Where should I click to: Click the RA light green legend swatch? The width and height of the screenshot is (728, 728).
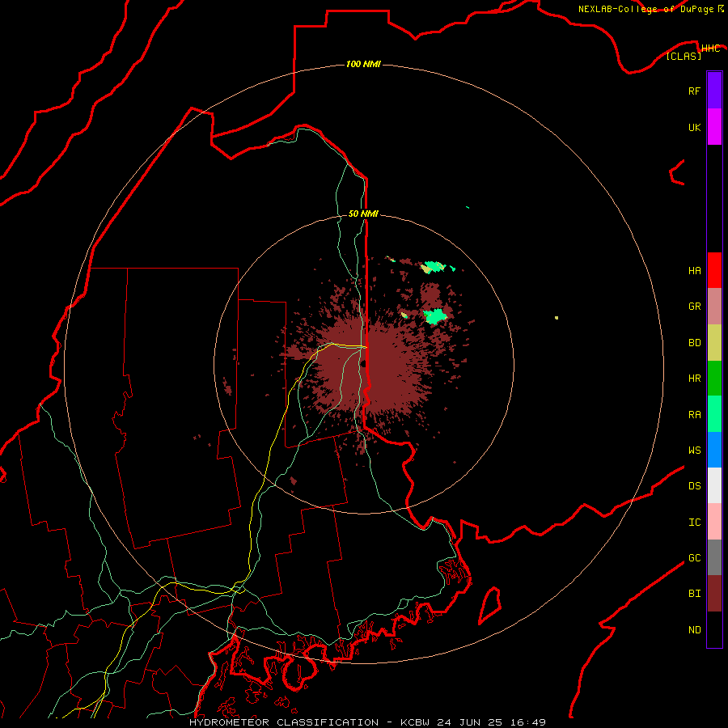(714, 414)
